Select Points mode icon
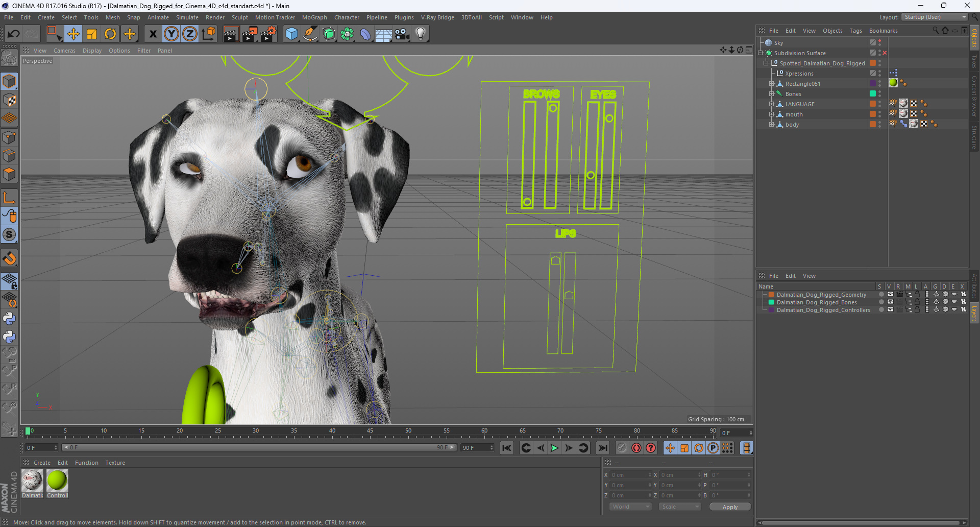 click(x=9, y=137)
